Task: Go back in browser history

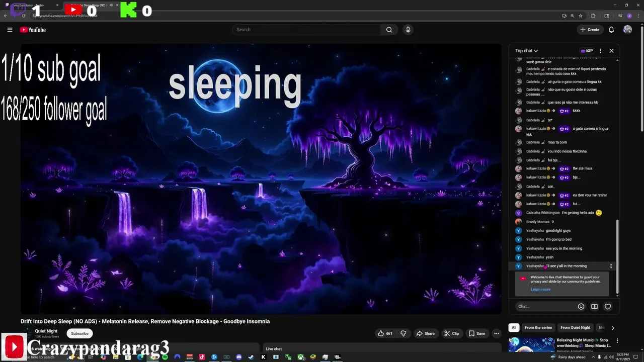Action: [6, 16]
